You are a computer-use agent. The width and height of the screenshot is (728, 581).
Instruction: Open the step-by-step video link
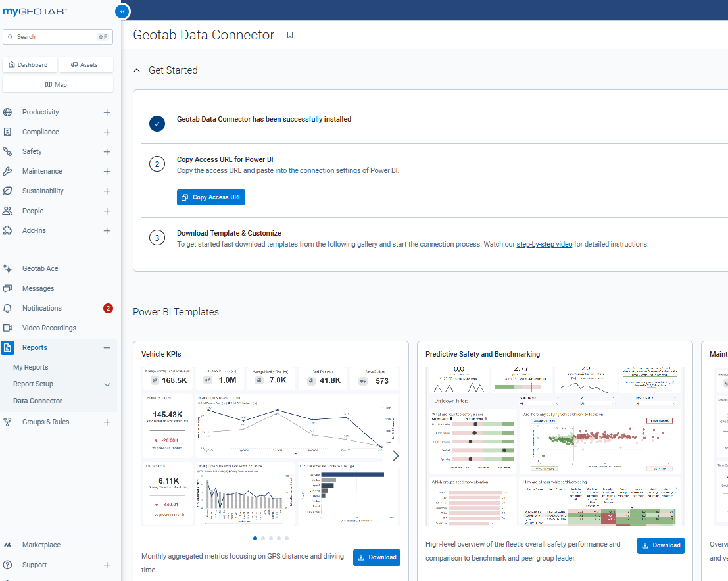pos(544,244)
